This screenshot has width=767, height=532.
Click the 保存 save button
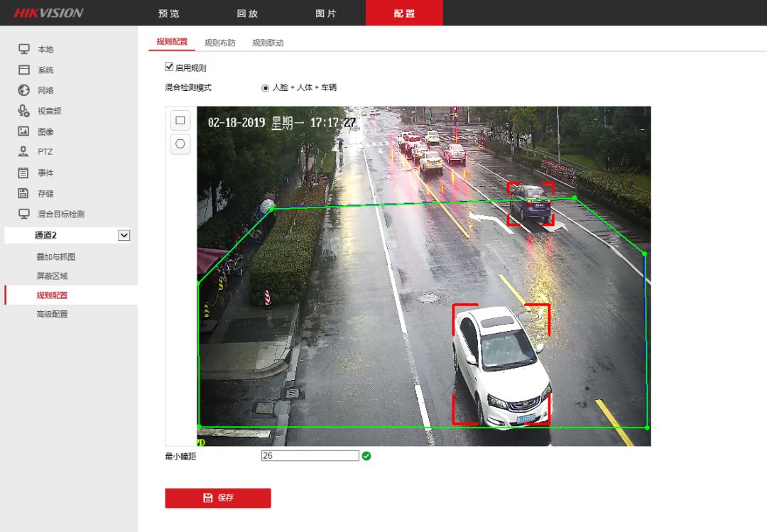[218, 498]
